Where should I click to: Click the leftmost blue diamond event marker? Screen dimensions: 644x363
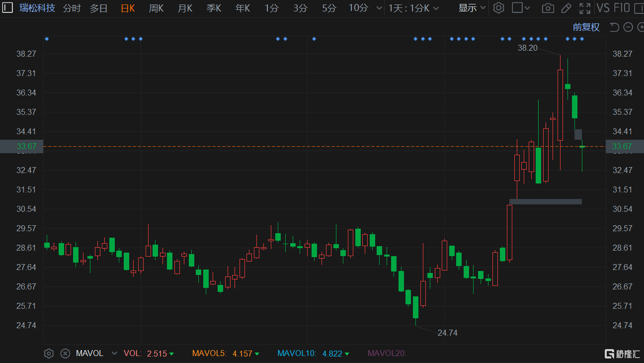pos(47,39)
